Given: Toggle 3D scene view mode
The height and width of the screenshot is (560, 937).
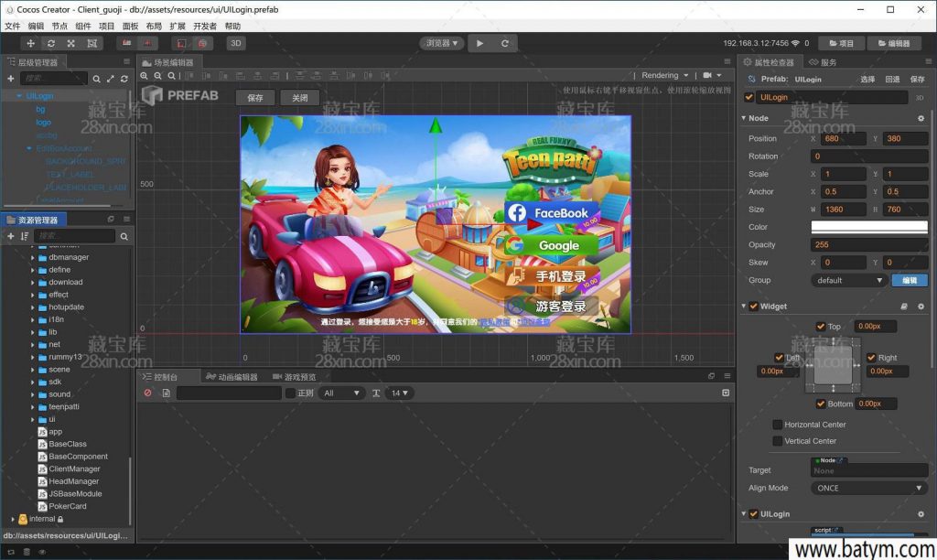Looking at the screenshot, I should (236, 43).
